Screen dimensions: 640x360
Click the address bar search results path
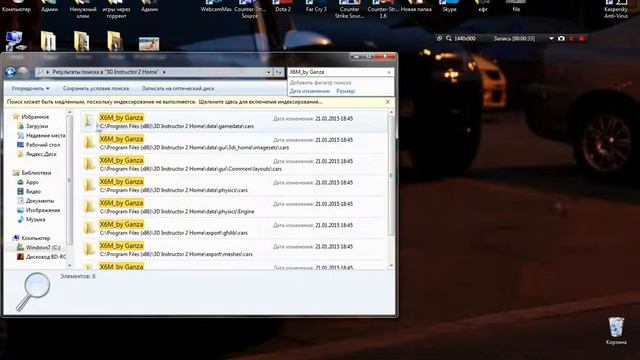tap(105, 72)
